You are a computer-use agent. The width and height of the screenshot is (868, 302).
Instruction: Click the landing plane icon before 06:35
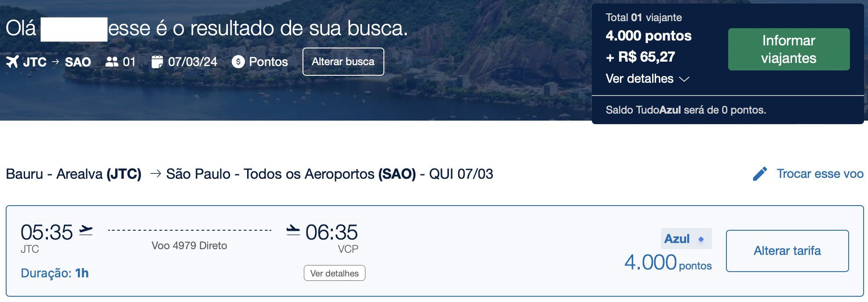coord(293,230)
